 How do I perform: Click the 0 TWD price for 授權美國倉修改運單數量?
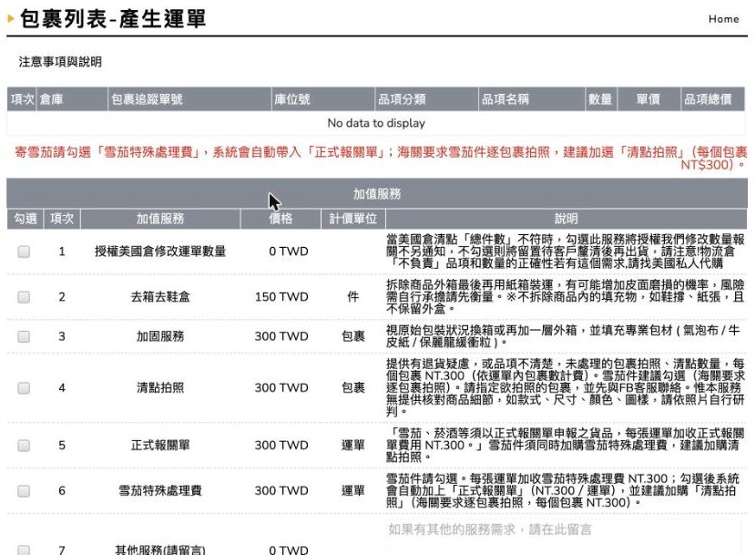[x=289, y=252]
